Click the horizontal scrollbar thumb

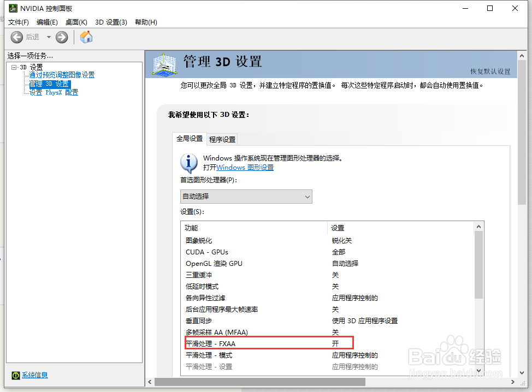[x=260, y=382]
